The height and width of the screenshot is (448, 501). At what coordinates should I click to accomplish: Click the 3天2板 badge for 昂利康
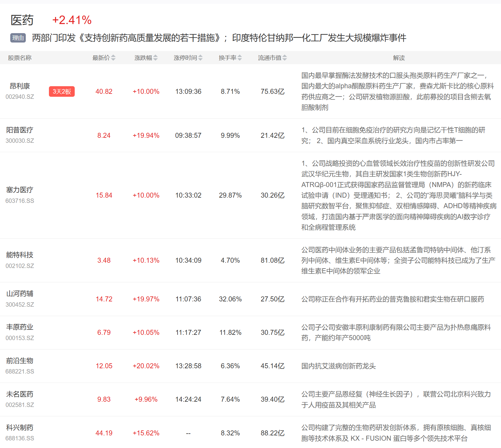pos(62,91)
